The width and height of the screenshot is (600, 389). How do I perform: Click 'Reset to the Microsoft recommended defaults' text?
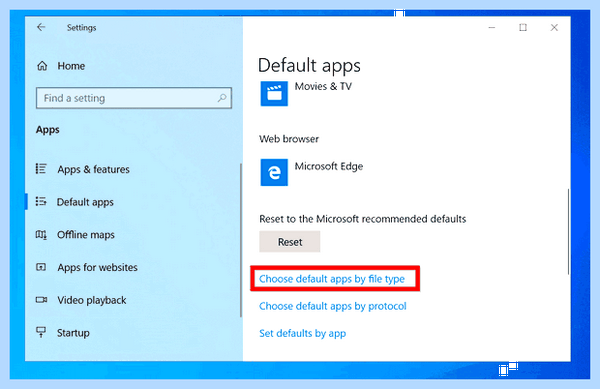[363, 219]
